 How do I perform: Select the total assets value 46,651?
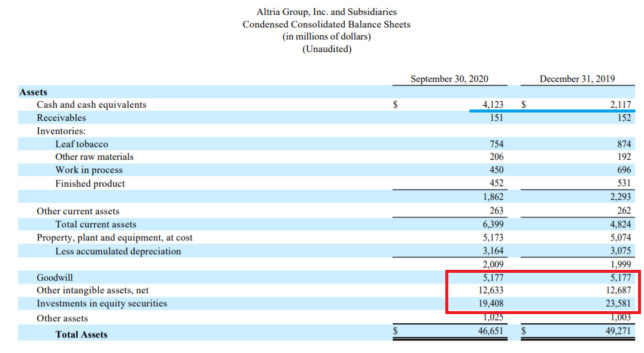click(491, 331)
